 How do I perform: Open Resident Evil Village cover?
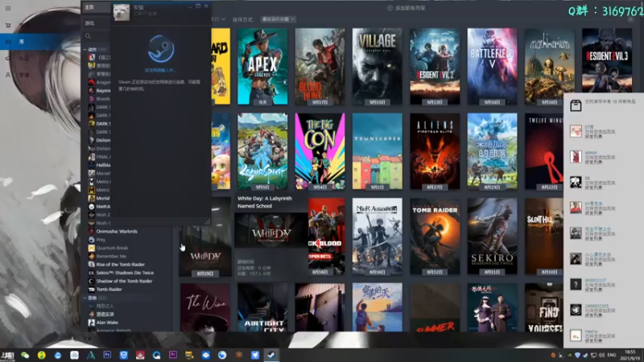click(377, 66)
